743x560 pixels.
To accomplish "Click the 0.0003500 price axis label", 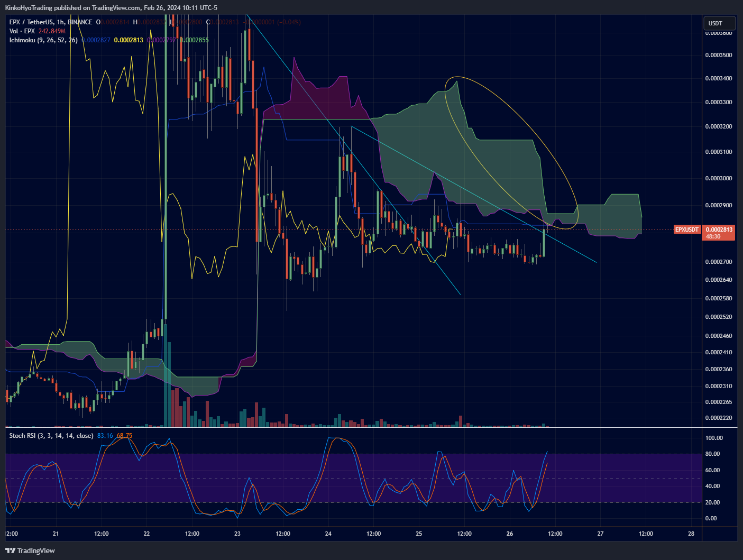I will tap(719, 55).
